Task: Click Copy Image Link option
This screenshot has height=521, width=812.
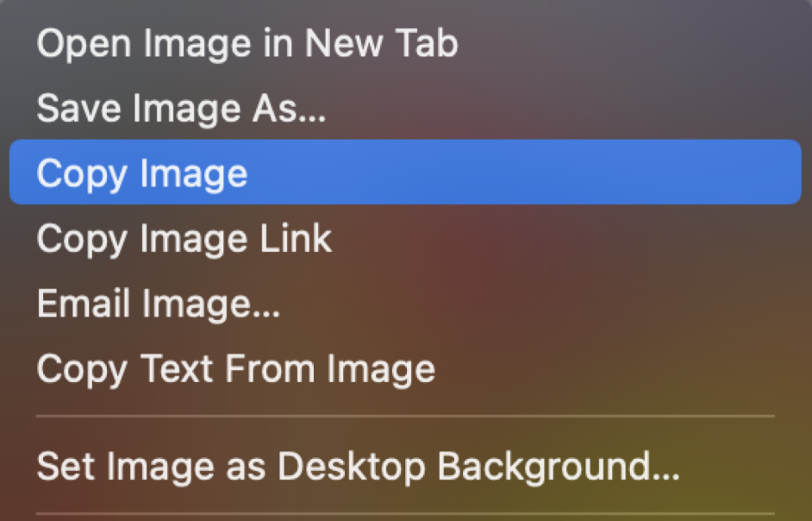Action: [x=184, y=238]
